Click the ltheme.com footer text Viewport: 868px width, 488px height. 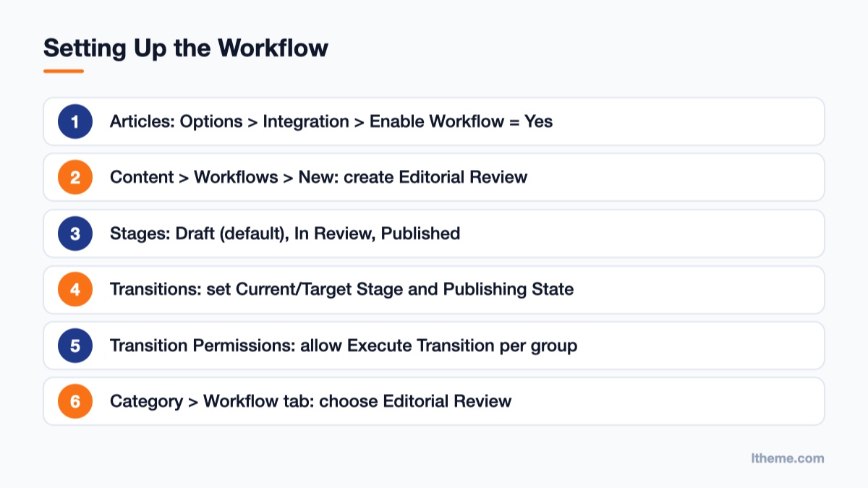point(788,458)
